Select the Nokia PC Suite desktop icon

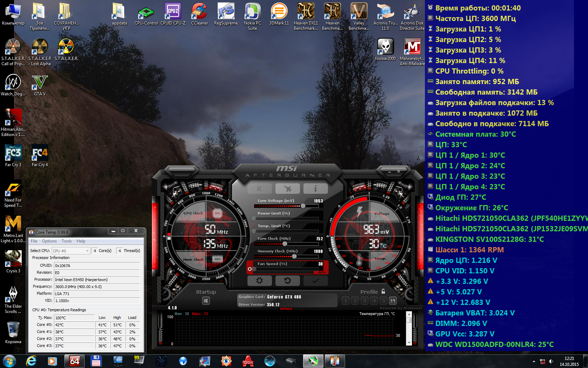(252, 17)
